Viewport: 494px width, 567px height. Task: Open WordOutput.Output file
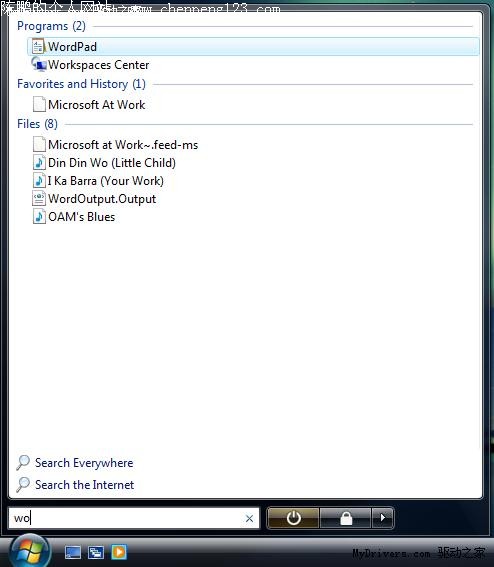point(102,199)
